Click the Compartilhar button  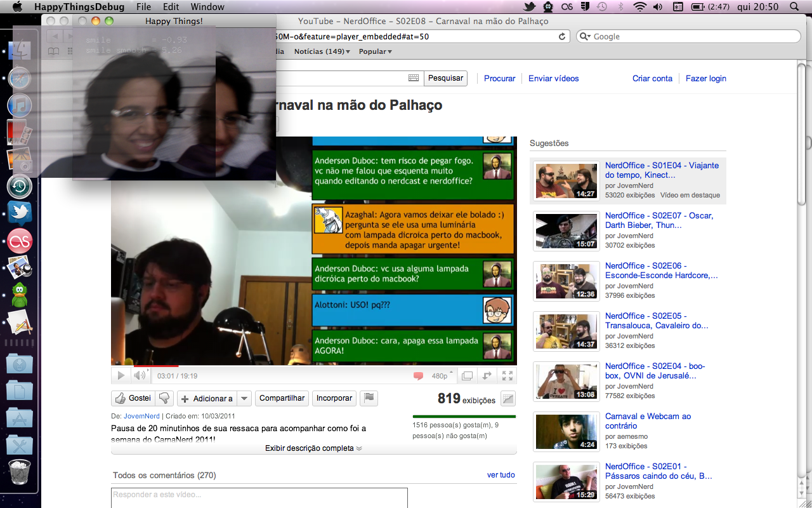click(x=282, y=398)
